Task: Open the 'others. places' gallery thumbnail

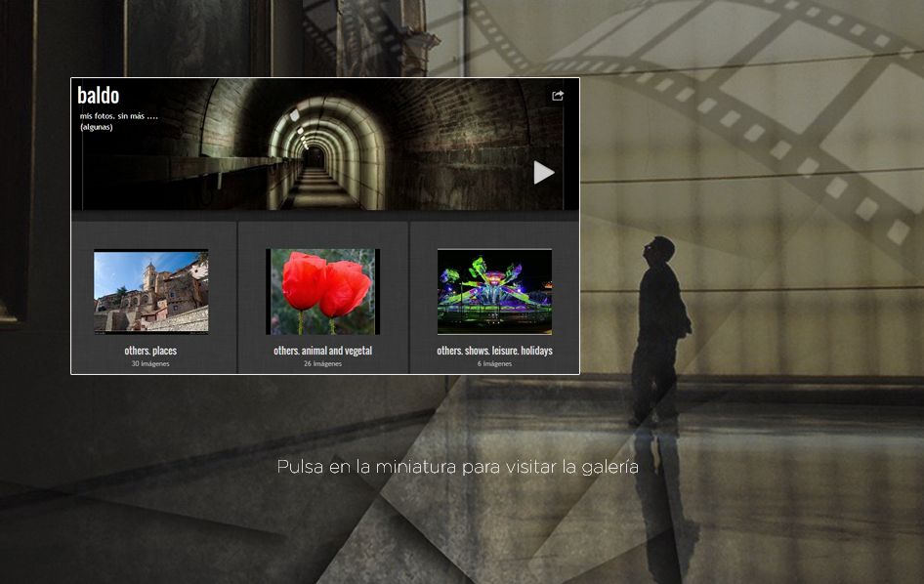Action: pos(150,292)
